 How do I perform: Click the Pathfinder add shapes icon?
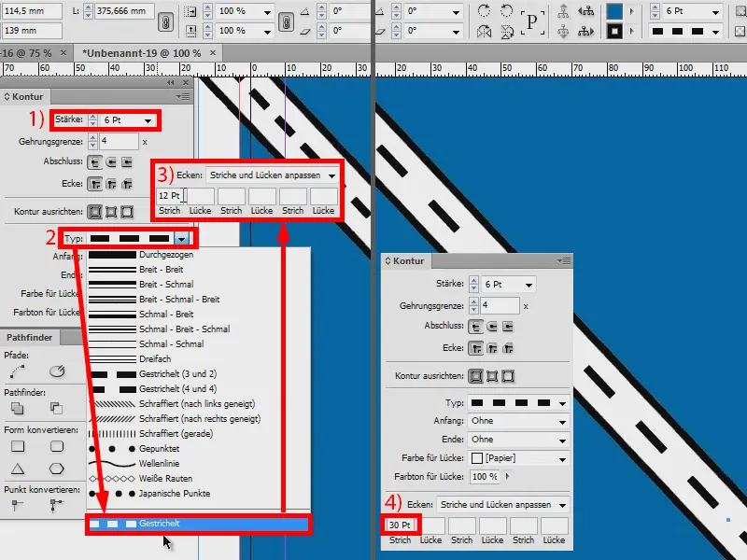(18, 408)
